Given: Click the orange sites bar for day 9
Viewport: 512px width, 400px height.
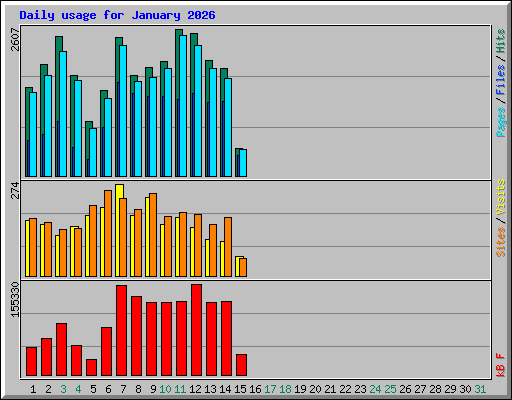Looking at the screenshot, I should pyautogui.click(x=153, y=235).
